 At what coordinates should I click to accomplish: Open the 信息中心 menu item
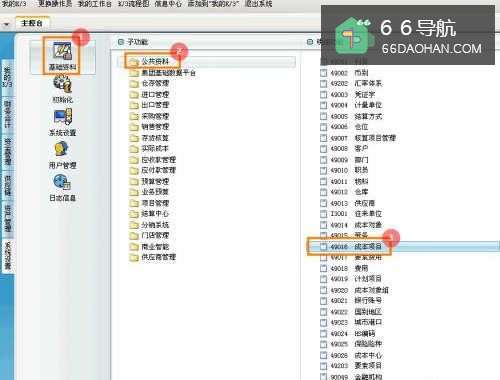(x=168, y=4)
